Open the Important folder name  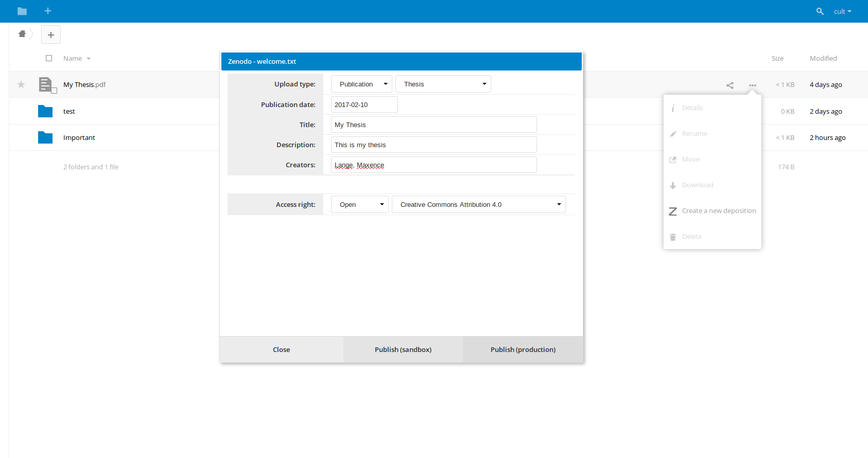point(79,137)
